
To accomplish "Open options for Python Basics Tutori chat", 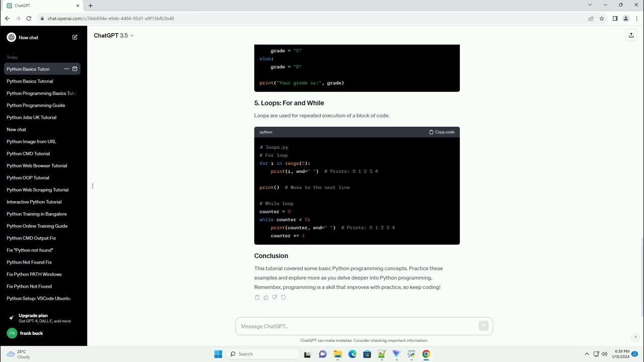I will coord(66,69).
